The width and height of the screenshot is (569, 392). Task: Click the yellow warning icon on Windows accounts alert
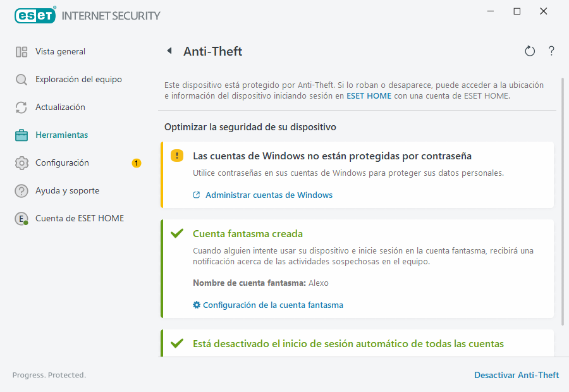(x=177, y=156)
